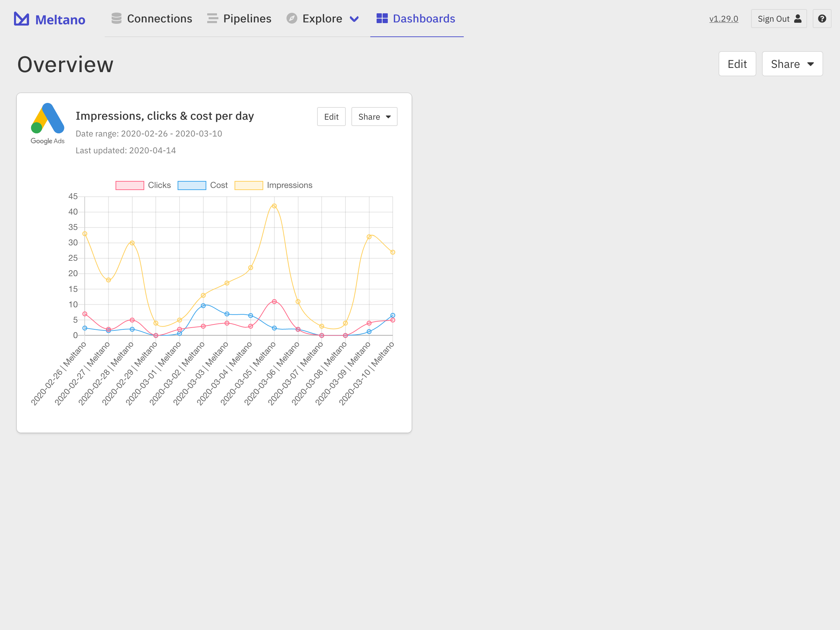Click the Impressions peak point on 2020-03-05
This screenshot has width=840, height=630.
point(274,206)
